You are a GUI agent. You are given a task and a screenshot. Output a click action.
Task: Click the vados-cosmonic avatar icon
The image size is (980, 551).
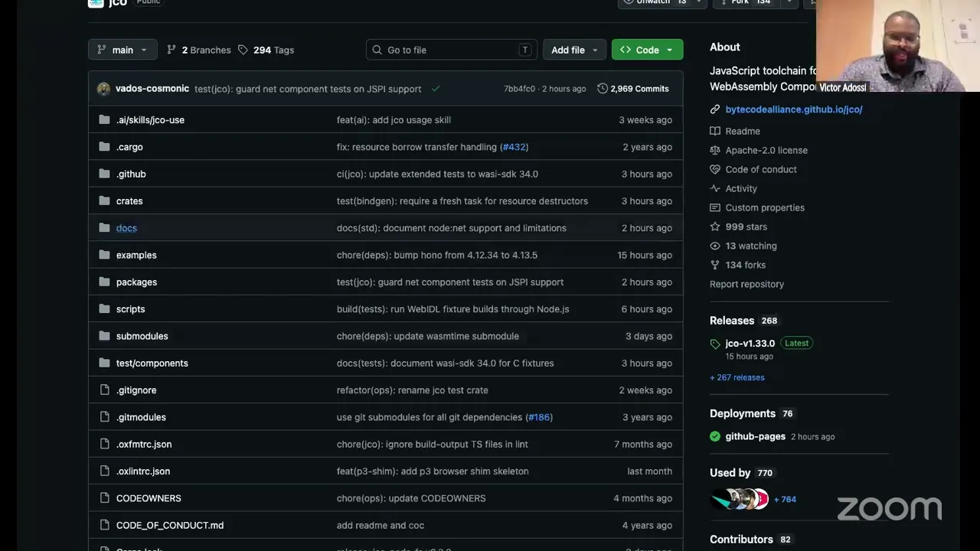[104, 89]
